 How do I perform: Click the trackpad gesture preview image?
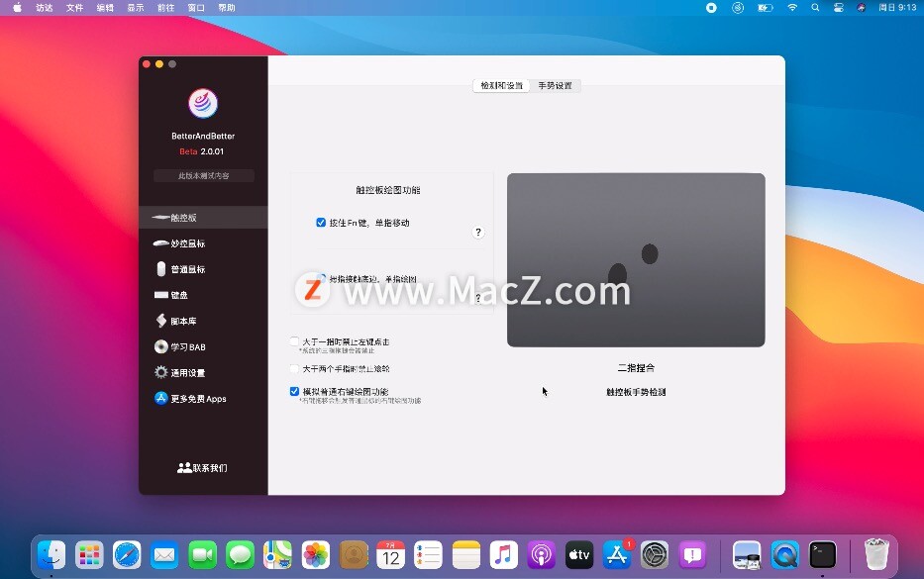click(636, 259)
